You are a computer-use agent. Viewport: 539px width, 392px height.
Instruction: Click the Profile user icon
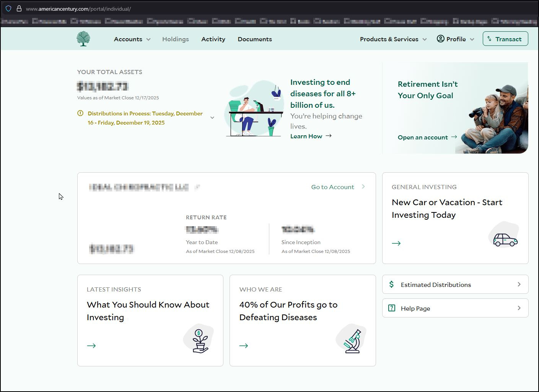pyautogui.click(x=441, y=39)
